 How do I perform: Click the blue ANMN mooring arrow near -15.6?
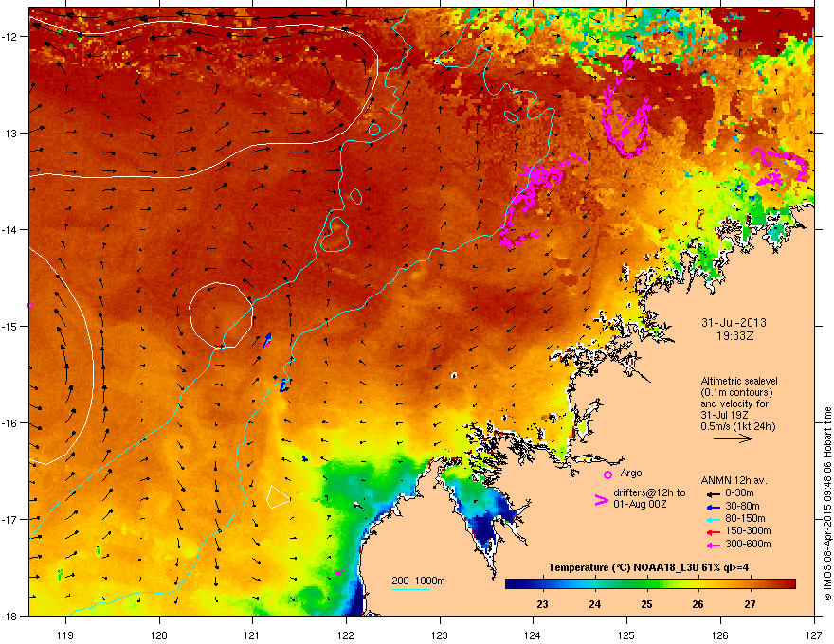tap(282, 385)
